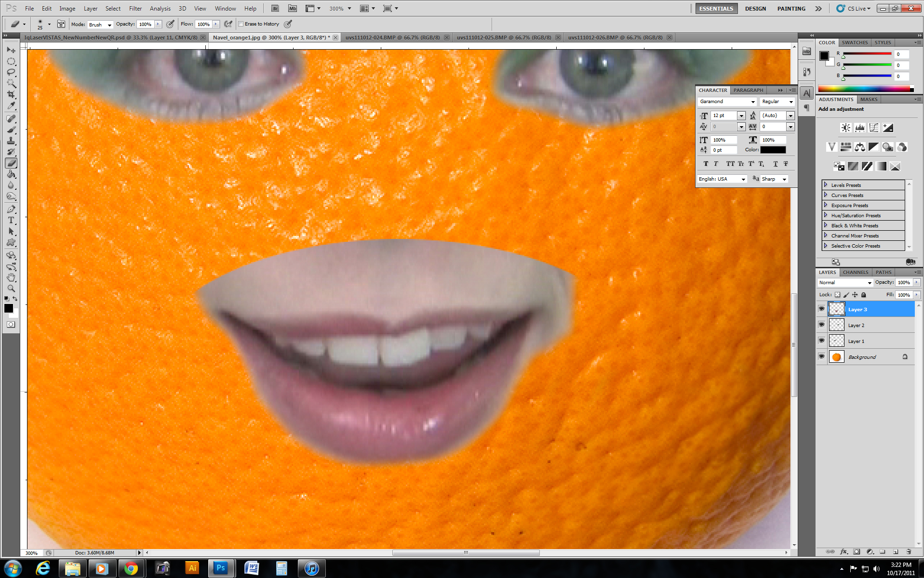Hide the Background layer
The width and height of the screenshot is (924, 578).
pyautogui.click(x=821, y=356)
